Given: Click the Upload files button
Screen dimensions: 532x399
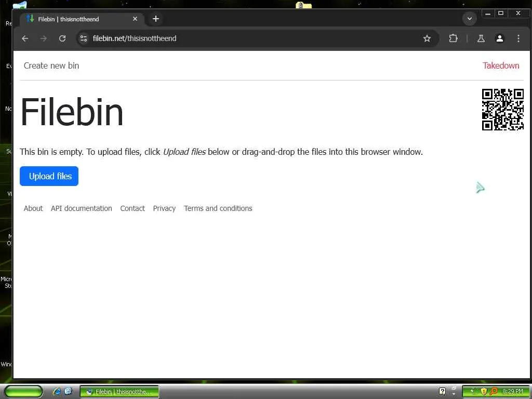Looking at the screenshot, I should click(x=49, y=176).
